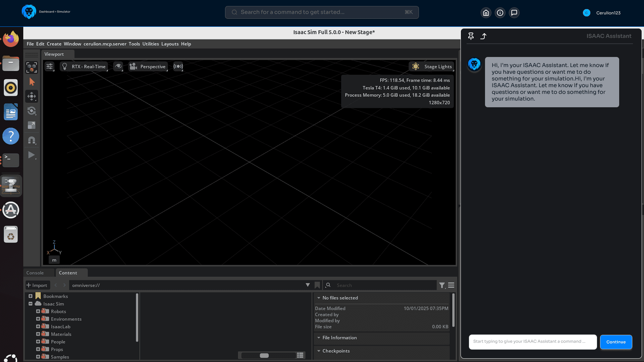
Task: Select the Rotate tool icon
Action: click(x=32, y=111)
